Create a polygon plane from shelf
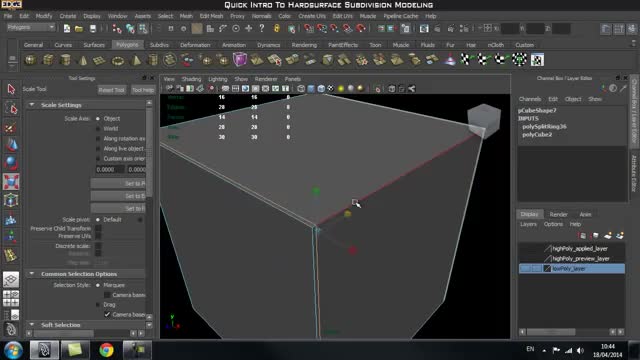This screenshot has height=360, width=640. pyautogui.click(x=100, y=60)
